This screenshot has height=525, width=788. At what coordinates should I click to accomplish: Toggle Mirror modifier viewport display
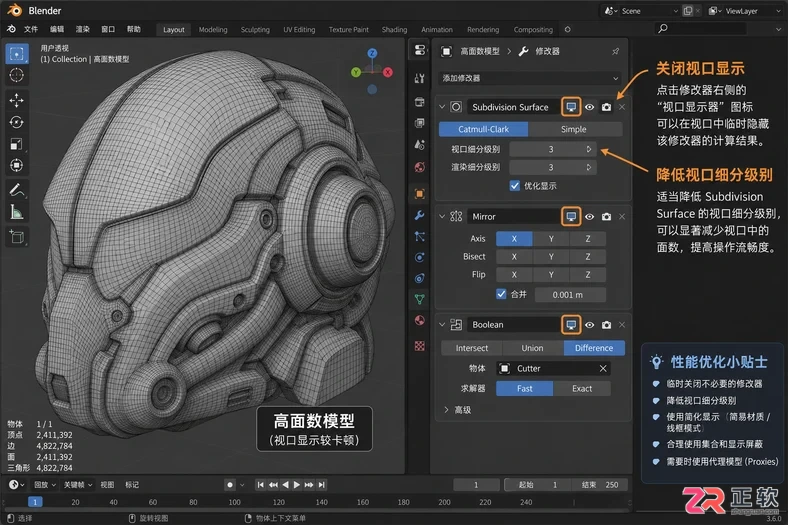click(x=571, y=217)
